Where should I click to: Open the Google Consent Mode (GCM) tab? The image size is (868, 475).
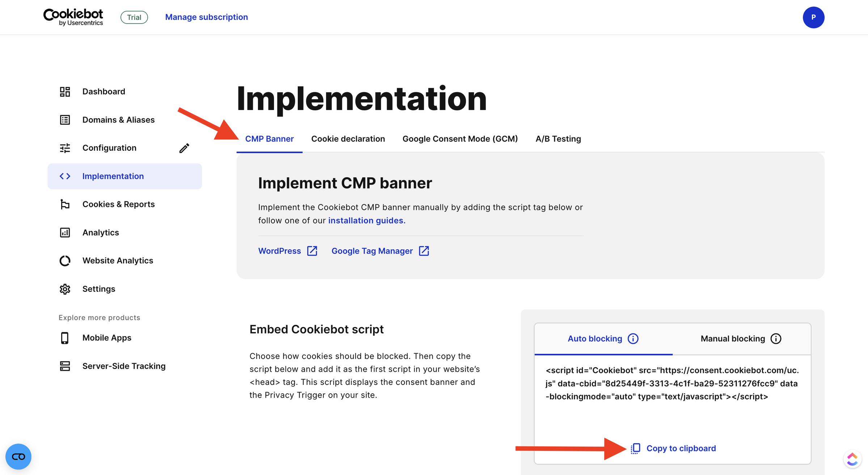460,139
